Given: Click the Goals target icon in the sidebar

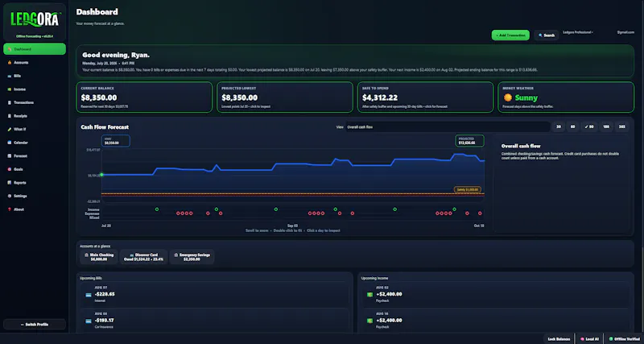Looking at the screenshot, I should pyautogui.click(x=9, y=169).
